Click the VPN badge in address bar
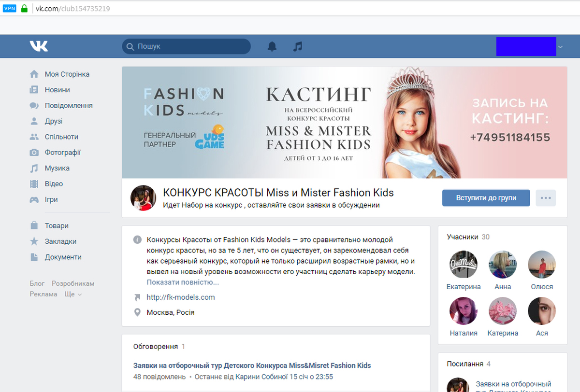This screenshot has height=392, width=580. coord(10,8)
